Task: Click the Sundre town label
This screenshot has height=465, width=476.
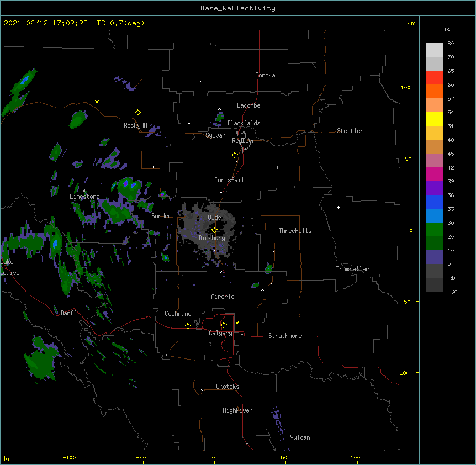Action: click(x=161, y=216)
